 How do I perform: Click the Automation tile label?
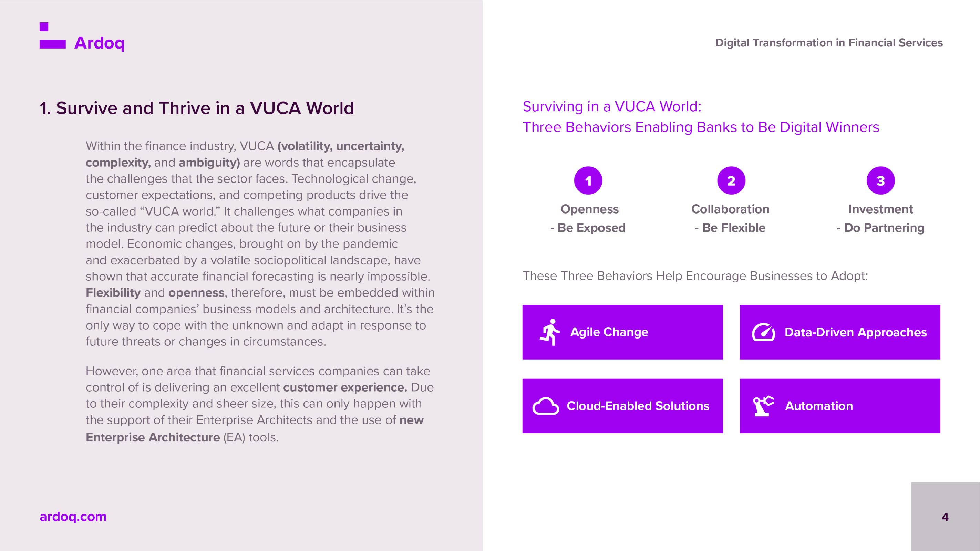[x=819, y=406]
